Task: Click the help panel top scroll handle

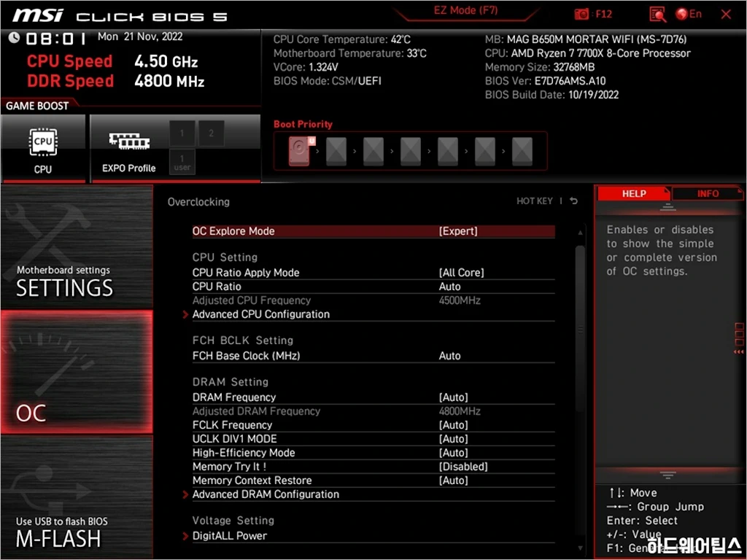Action: pos(668,207)
